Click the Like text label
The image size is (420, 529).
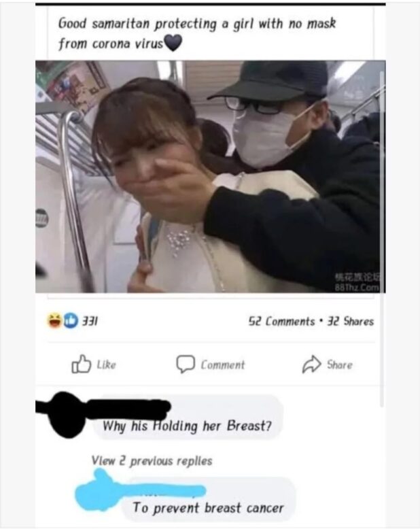(106, 364)
